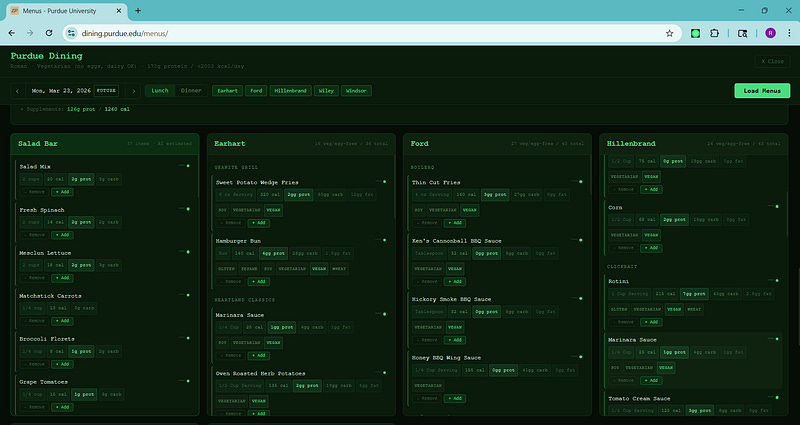Remove Rotini from the meal

pyautogui.click(x=623, y=322)
